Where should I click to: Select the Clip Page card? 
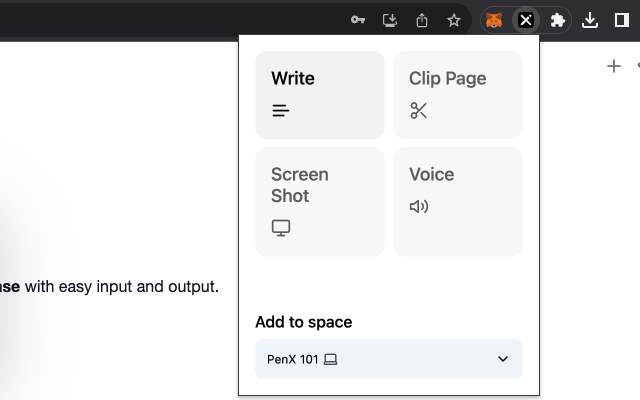[457, 94]
